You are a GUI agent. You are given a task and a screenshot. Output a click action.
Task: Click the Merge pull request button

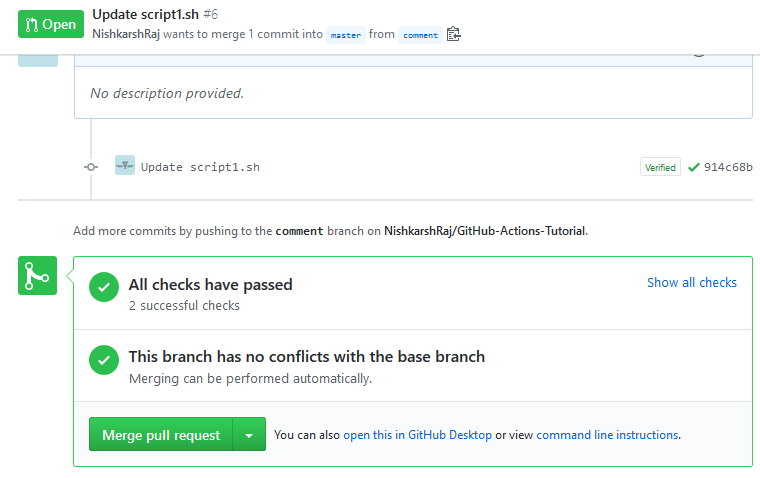pos(161,434)
